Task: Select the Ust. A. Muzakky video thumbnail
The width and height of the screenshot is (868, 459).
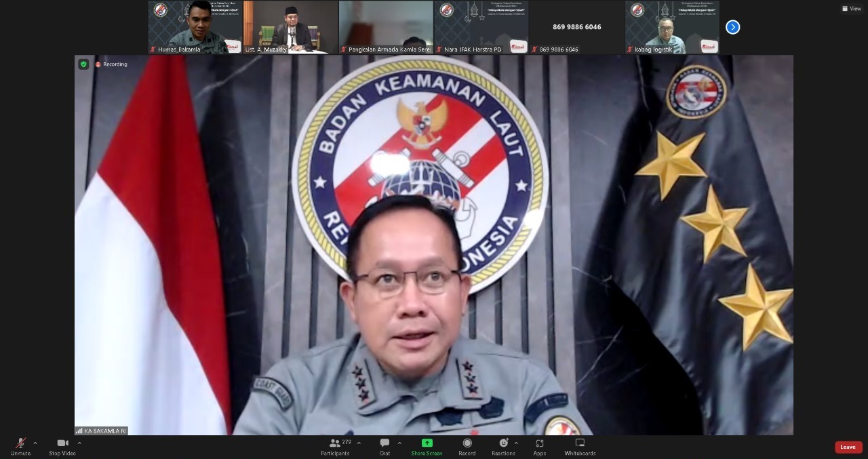Action: [291, 27]
